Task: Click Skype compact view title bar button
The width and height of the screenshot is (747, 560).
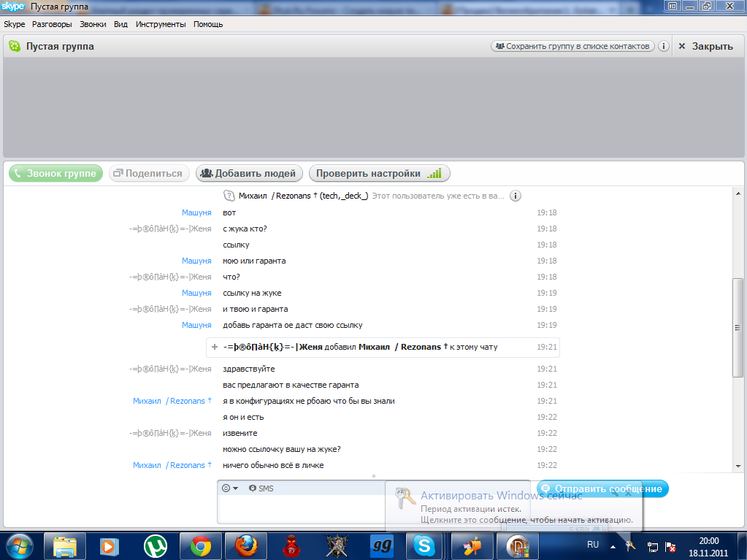Action: (673, 6)
